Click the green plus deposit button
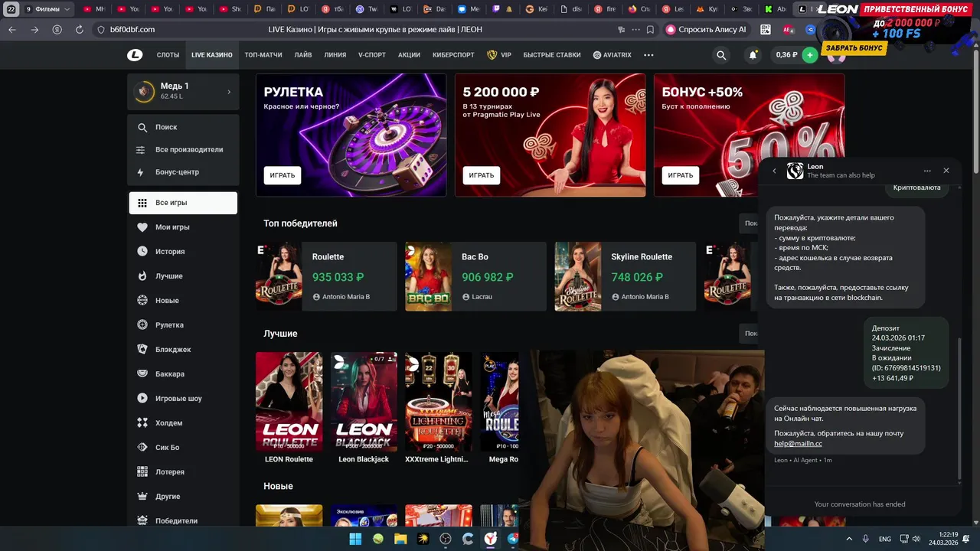Viewport: 980px width, 551px height. tap(809, 55)
